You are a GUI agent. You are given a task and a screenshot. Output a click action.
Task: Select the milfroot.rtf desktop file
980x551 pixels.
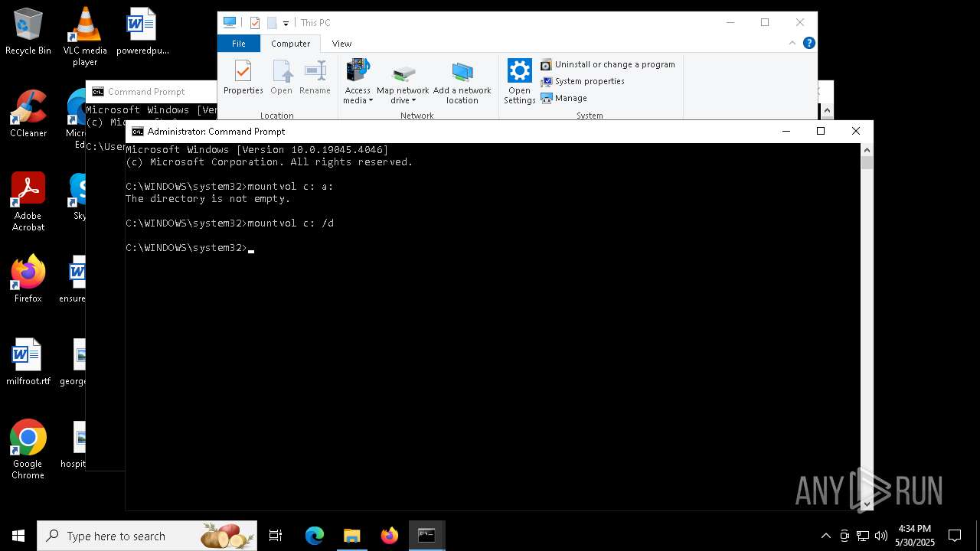[x=28, y=361]
